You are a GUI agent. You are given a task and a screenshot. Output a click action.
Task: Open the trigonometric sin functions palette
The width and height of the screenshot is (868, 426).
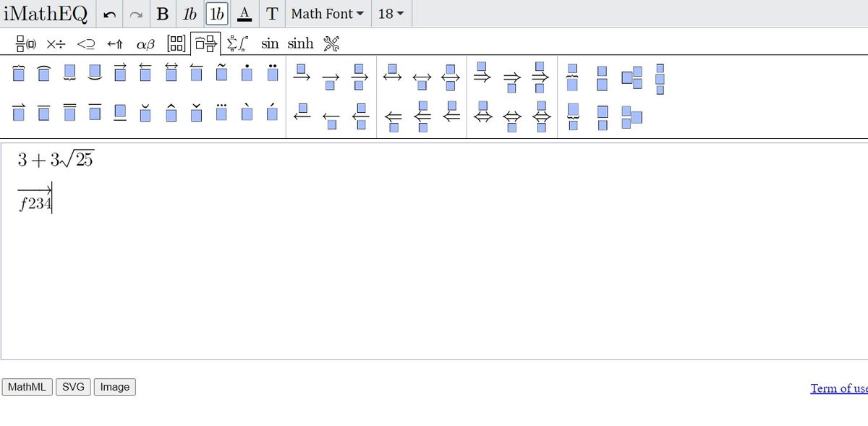coord(270,43)
